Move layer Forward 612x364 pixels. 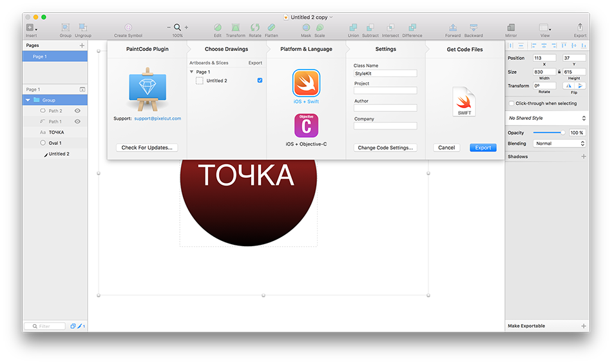point(453,27)
